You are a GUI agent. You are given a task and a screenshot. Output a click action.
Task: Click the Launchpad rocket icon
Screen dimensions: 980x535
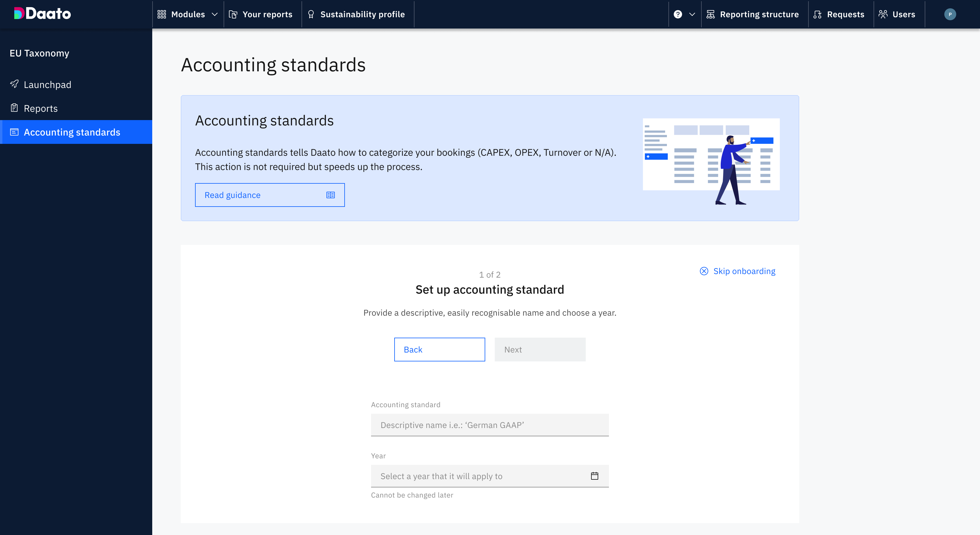15,84
